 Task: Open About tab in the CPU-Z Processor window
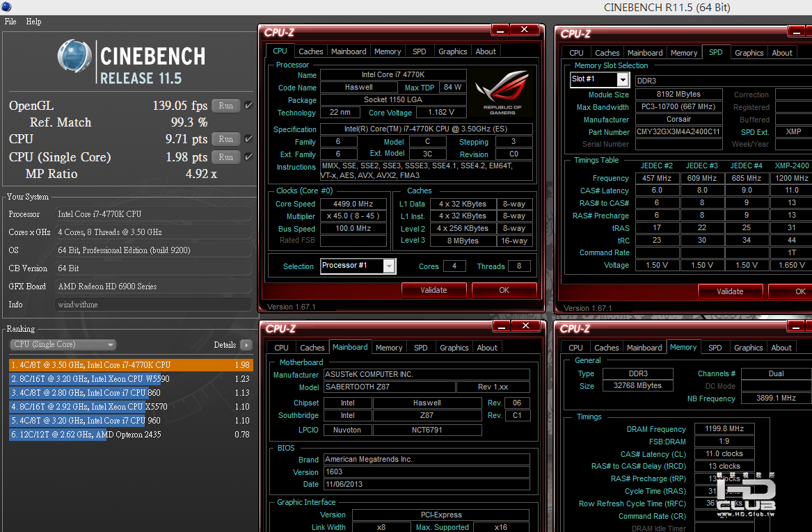486,51
